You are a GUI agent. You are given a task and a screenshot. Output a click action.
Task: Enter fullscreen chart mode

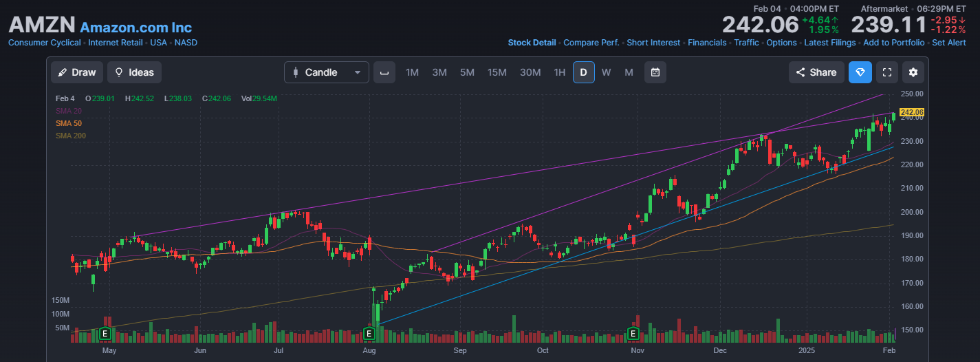coord(887,72)
